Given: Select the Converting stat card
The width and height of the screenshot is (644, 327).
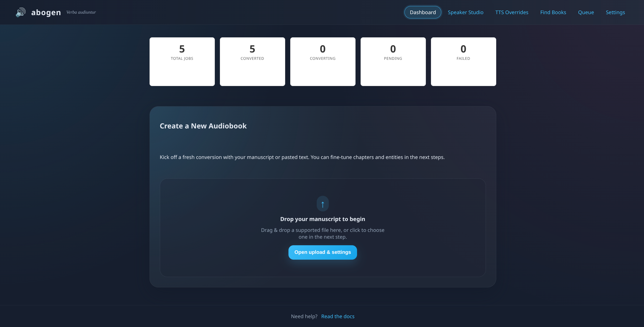Looking at the screenshot, I should point(323,62).
